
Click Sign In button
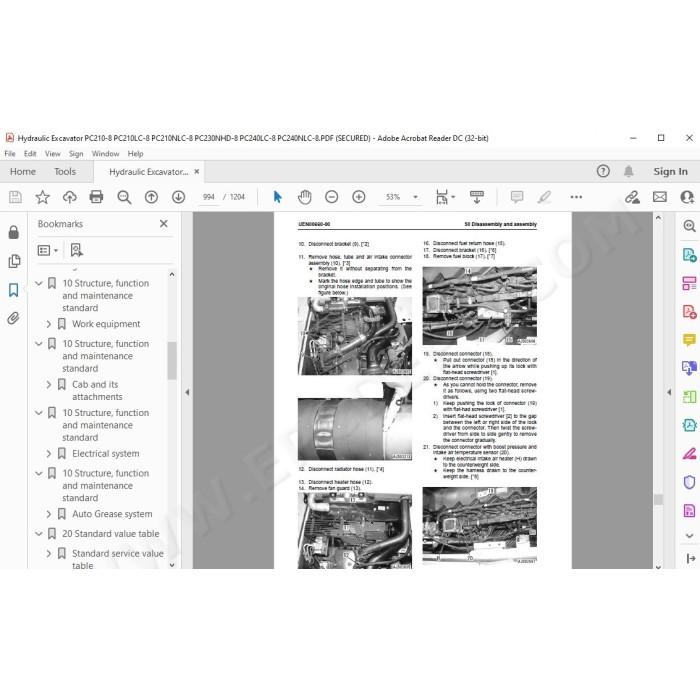[x=670, y=171]
